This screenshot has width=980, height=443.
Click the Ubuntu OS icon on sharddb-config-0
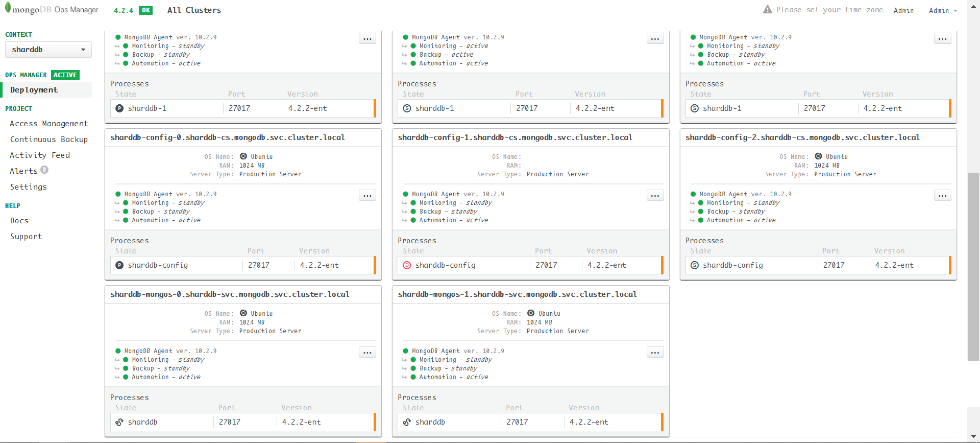coord(243,156)
